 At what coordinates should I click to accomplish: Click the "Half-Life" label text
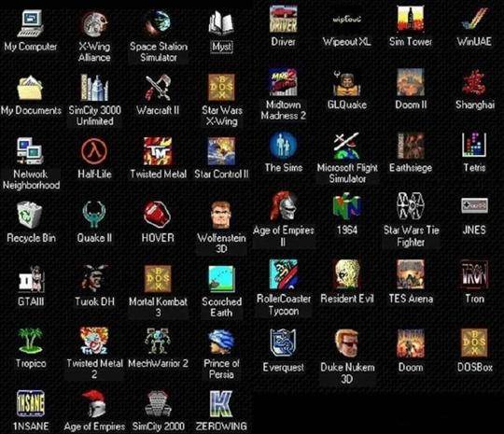[x=94, y=174]
